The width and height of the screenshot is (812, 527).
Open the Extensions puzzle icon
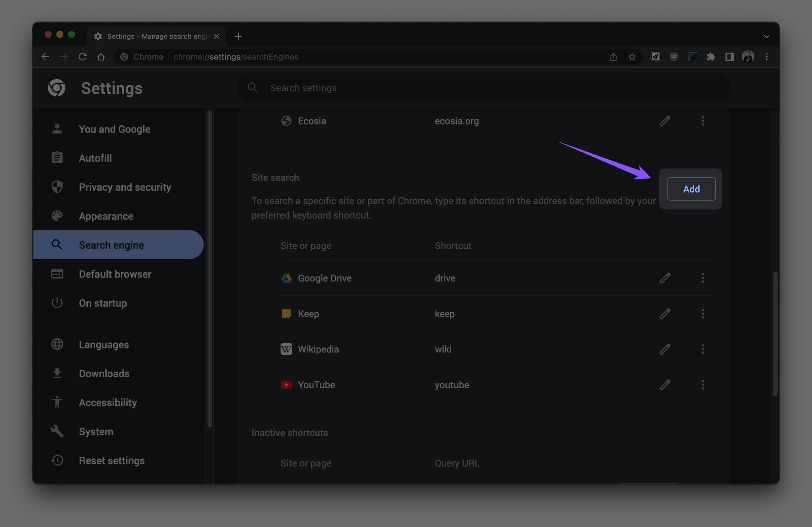coord(710,57)
